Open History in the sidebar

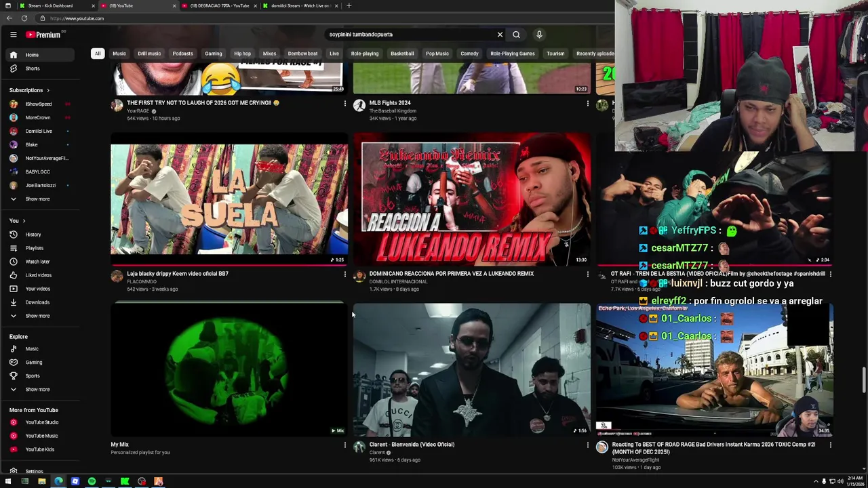[x=41, y=235]
